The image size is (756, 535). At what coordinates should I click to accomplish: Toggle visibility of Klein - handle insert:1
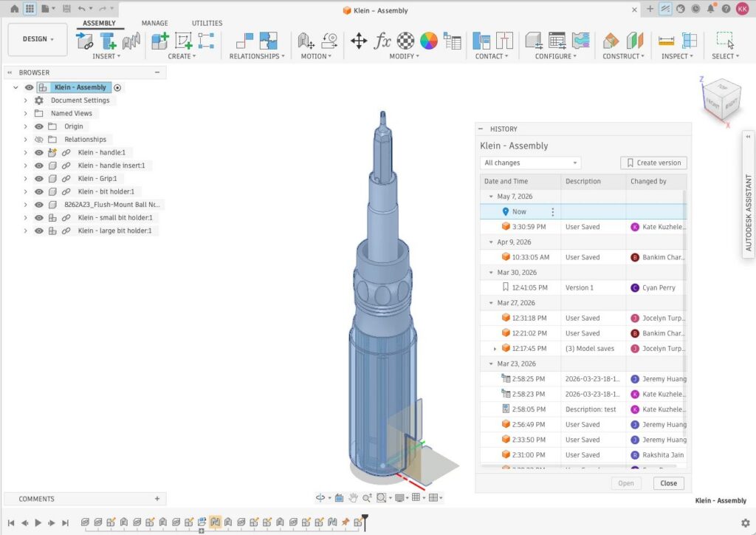point(39,166)
